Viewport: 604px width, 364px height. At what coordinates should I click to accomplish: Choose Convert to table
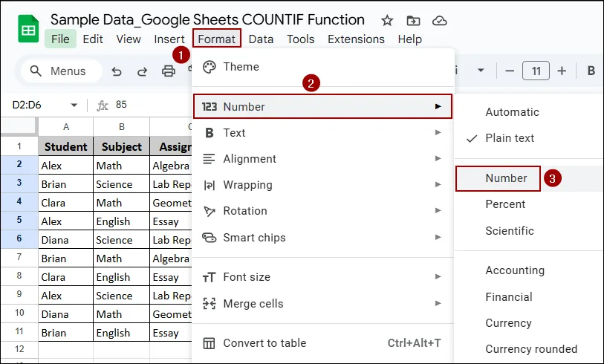(322, 342)
